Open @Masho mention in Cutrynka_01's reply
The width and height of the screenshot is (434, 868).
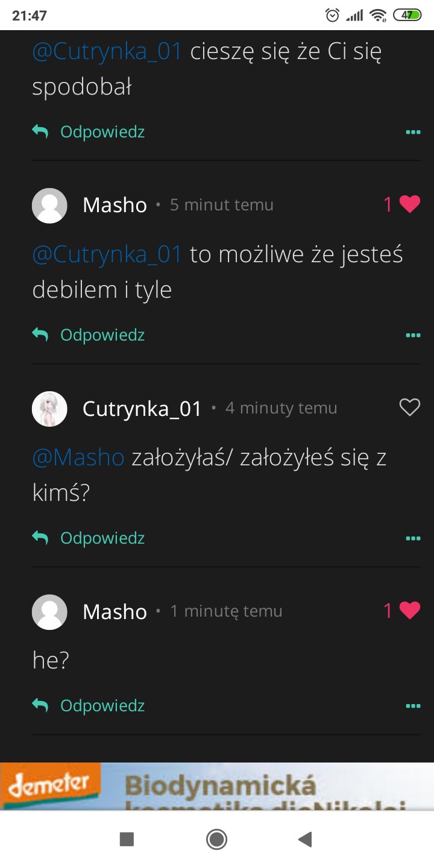coord(78,458)
